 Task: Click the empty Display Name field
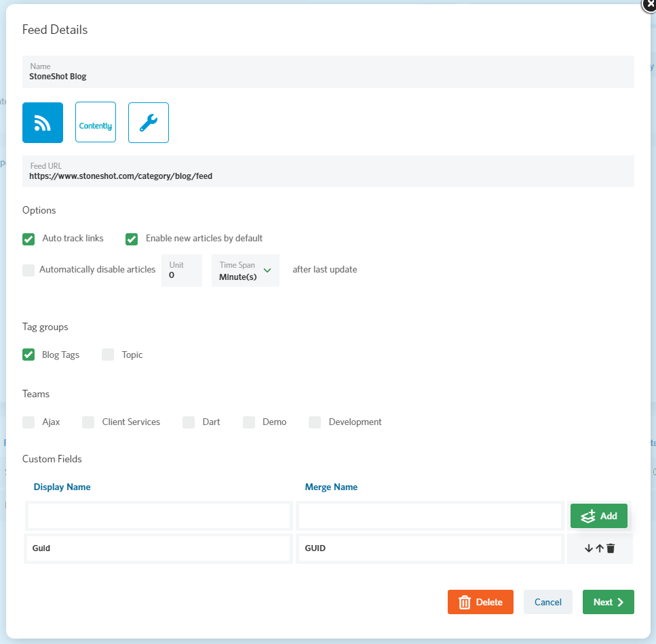[x=159, y=516]
